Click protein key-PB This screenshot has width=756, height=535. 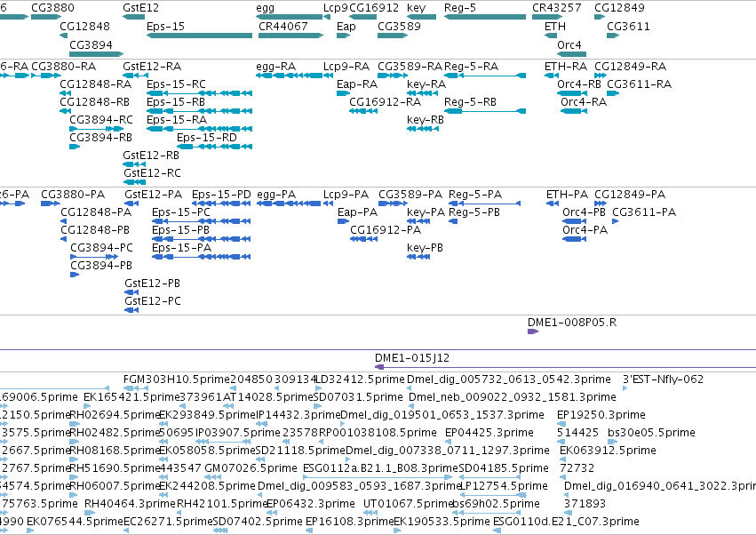425,247
